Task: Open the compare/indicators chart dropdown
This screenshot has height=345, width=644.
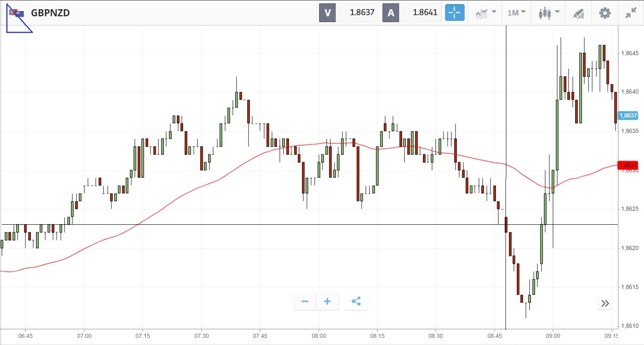Action: 486,13
